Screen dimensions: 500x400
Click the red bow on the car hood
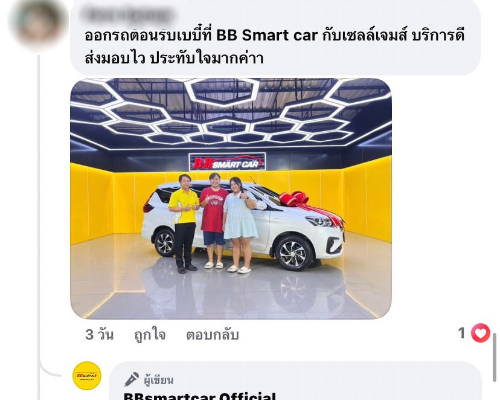[294, 199]
